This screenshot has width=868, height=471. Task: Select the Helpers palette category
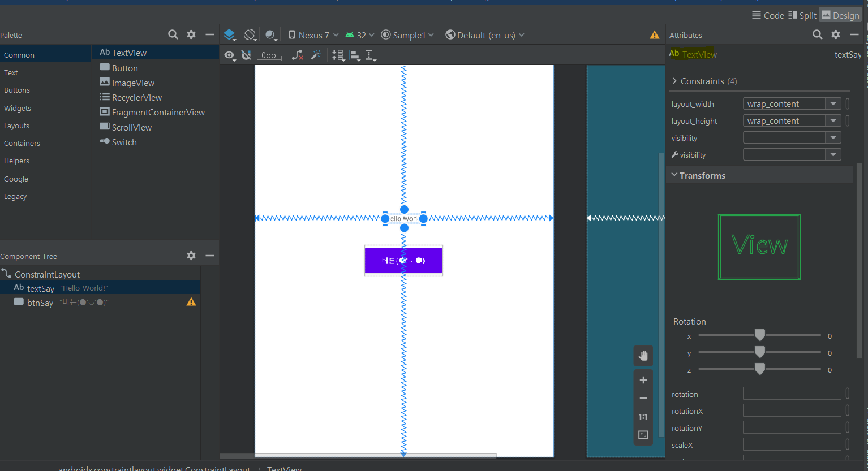[x=45, y=161]
